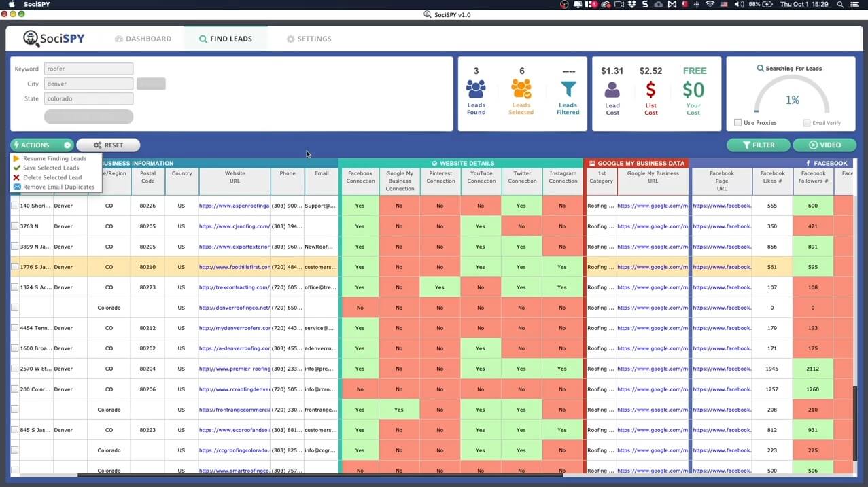Open the Filter button
868x487 pixels.
coord(759,145)
